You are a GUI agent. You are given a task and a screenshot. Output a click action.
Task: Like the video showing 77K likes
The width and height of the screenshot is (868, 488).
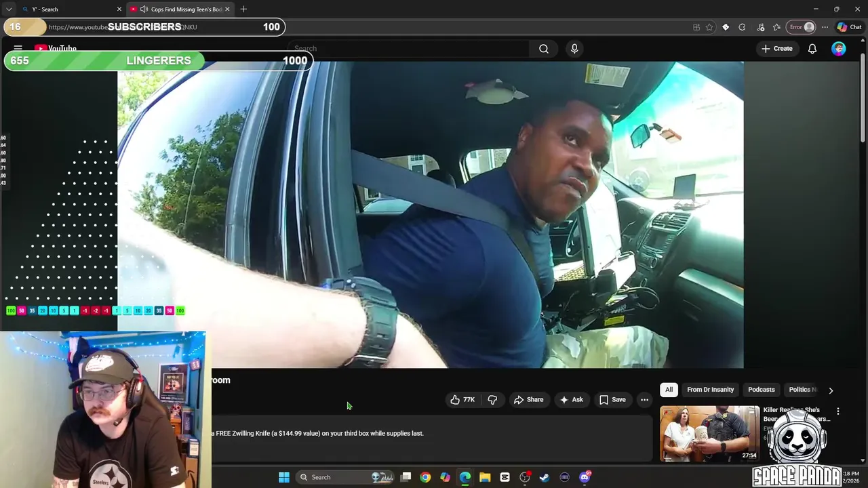click(462, 400)
